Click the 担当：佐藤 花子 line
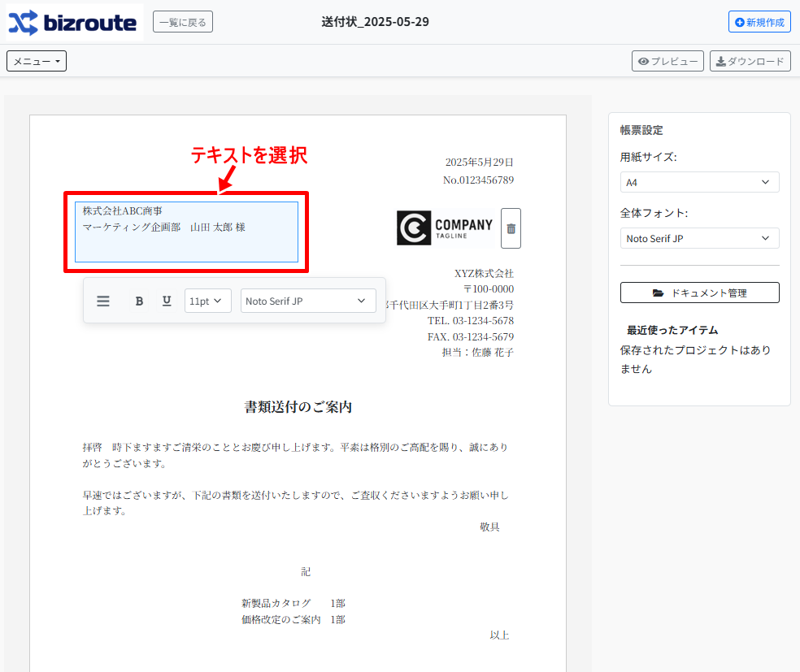Image resolution: width=800 pixels, height=672 pixels. point(477,353)
